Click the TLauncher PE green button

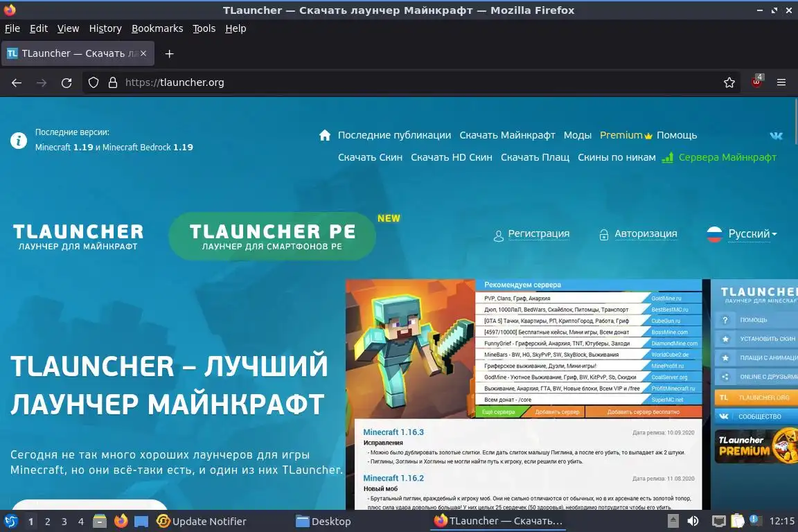tap(272, 236)
